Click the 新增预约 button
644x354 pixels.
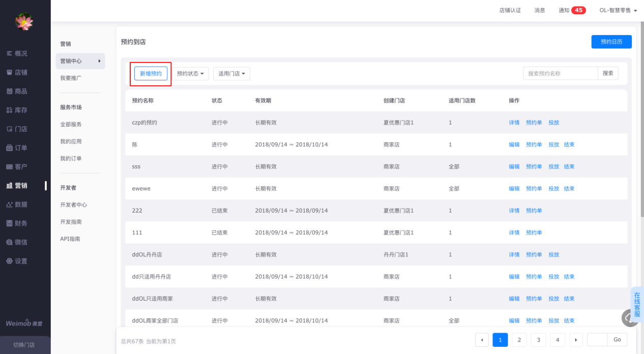click(151, 74)
